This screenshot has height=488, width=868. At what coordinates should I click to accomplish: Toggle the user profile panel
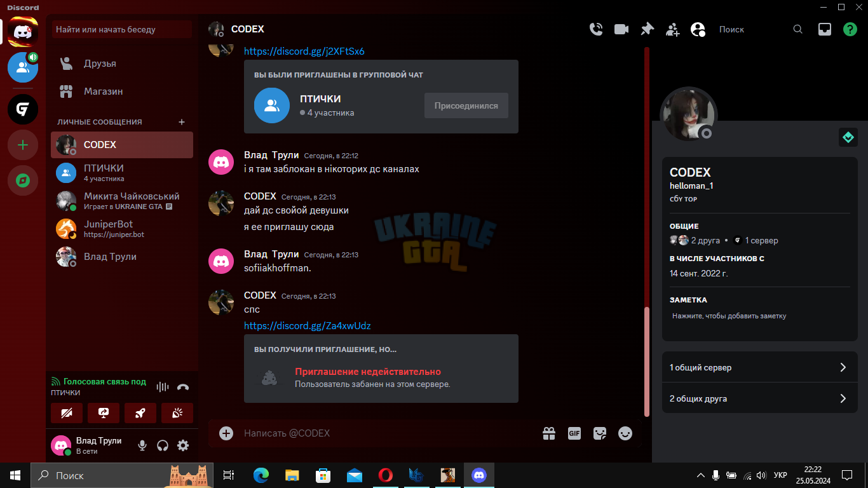[x=698, y=29]
